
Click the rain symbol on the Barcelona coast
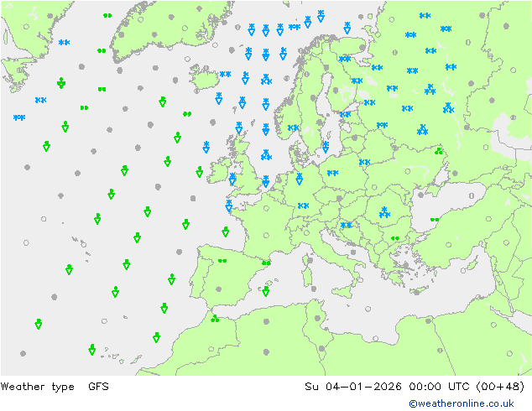point(266,263)
